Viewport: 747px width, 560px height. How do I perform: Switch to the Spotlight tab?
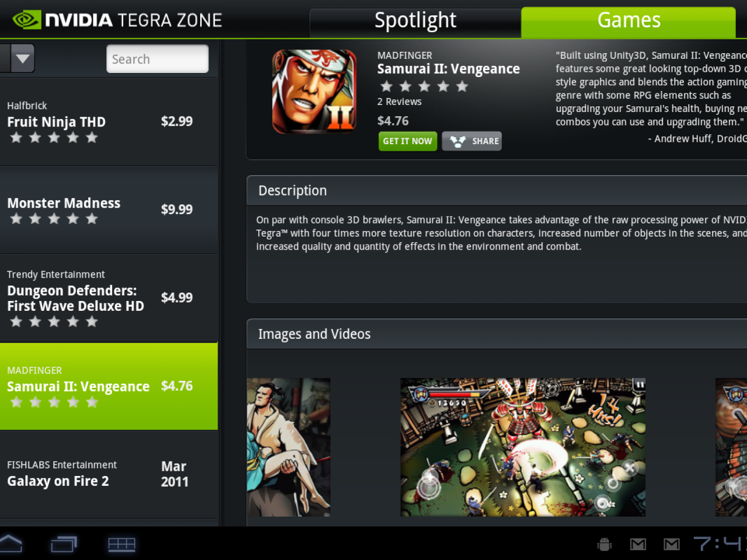click(x=415, y=21)
